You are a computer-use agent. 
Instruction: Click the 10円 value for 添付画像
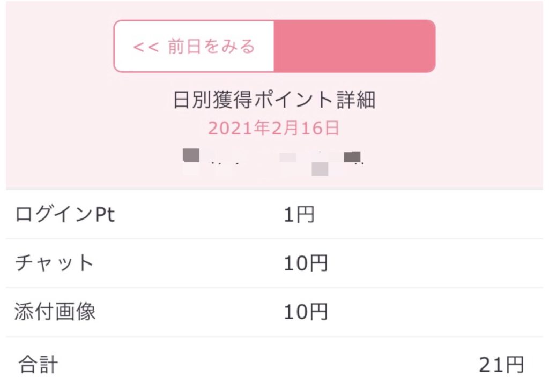pyautogui.click(x=305, y=312)
